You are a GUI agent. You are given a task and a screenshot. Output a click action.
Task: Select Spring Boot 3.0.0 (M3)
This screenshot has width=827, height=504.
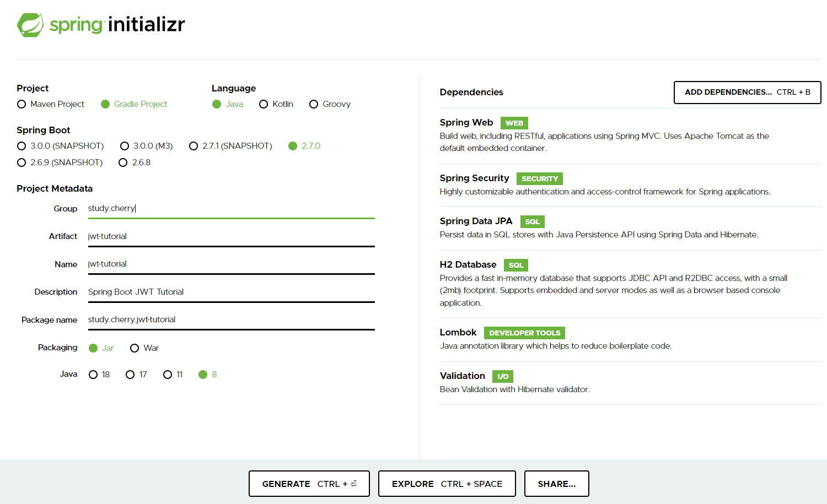pos(147,146)
